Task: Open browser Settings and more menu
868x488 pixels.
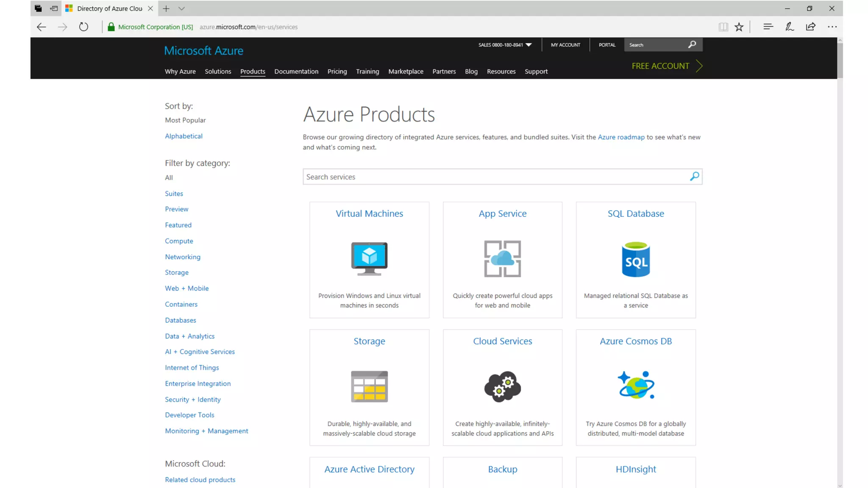Action: click(x=832, y=27)
